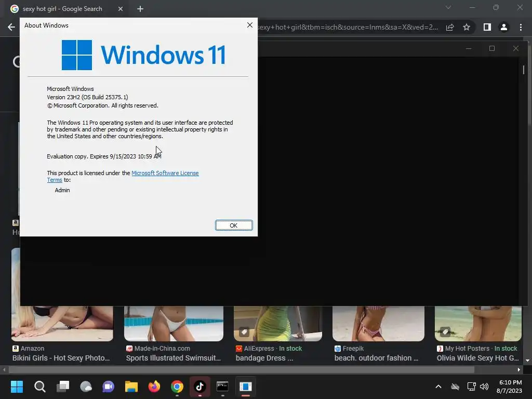Open the My Hot Posters Olivia Wilde result
532x399 pixels.
478,358
